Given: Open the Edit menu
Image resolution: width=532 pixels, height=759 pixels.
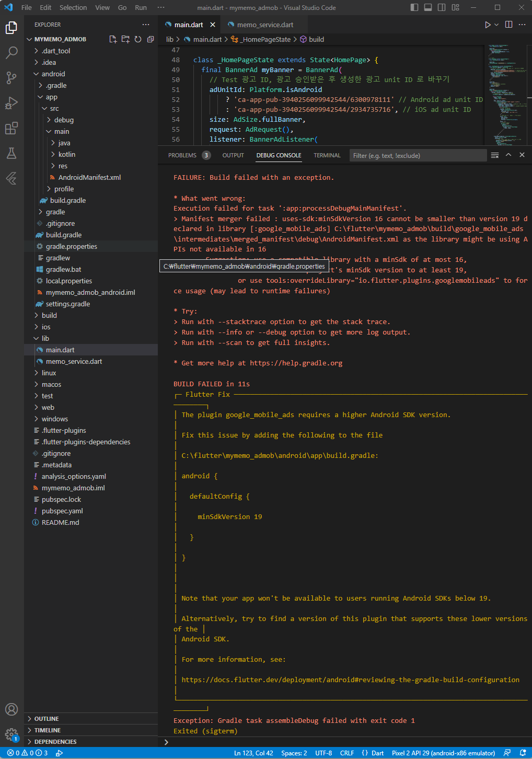Looking at the screenshot, I should coord(45,7).
